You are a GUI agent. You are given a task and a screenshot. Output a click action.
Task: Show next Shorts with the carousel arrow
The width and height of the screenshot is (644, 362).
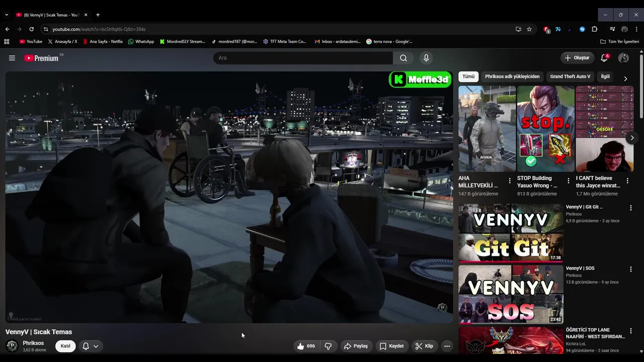pos(632,138)
